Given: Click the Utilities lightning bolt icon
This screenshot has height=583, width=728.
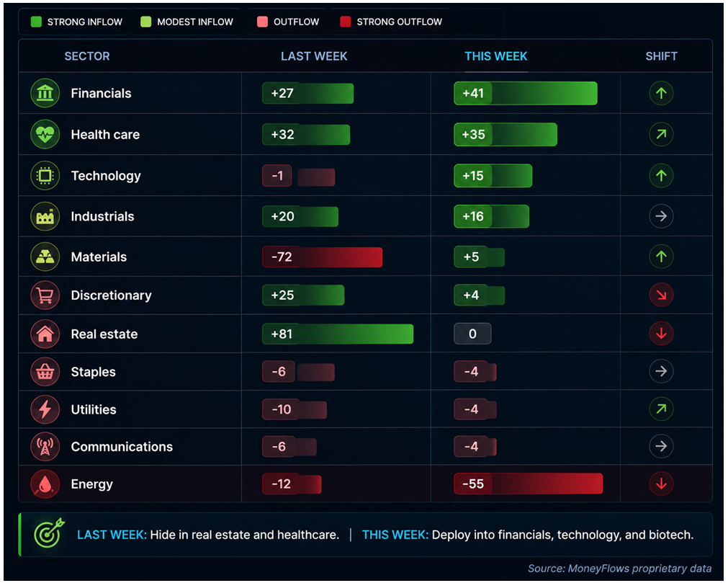Looking at the screenshot, I should tap(45, 409).
